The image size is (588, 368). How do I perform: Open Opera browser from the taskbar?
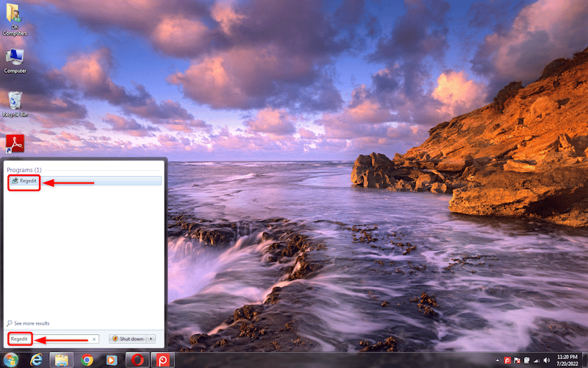[x=136, y=360]
